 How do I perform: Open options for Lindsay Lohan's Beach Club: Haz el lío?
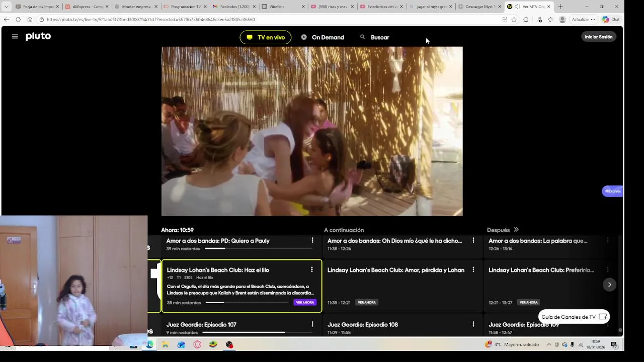tap(312, 269)
